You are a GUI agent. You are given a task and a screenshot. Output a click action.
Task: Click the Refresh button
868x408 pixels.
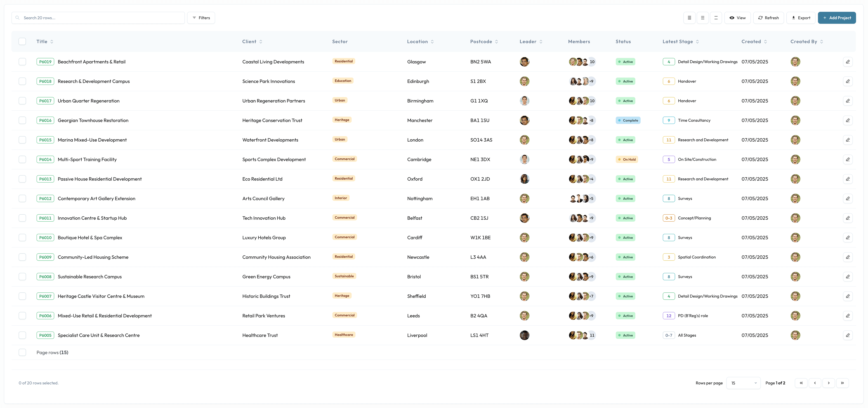tap(768, 18)
